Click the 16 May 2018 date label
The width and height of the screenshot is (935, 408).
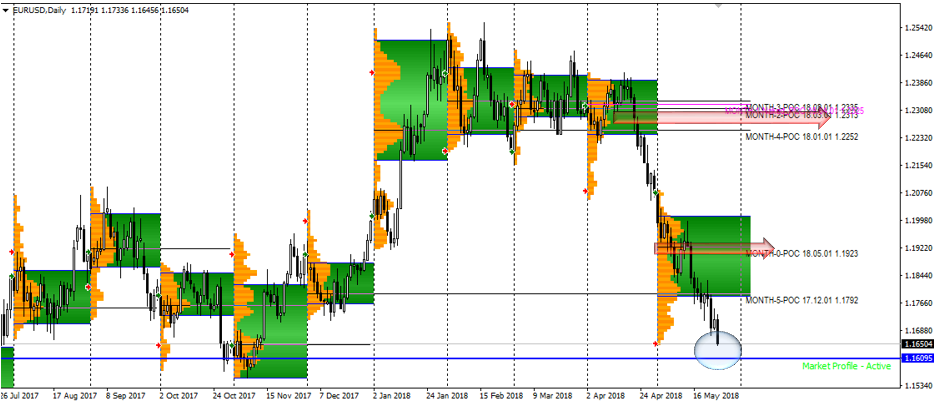coord(714,395)
